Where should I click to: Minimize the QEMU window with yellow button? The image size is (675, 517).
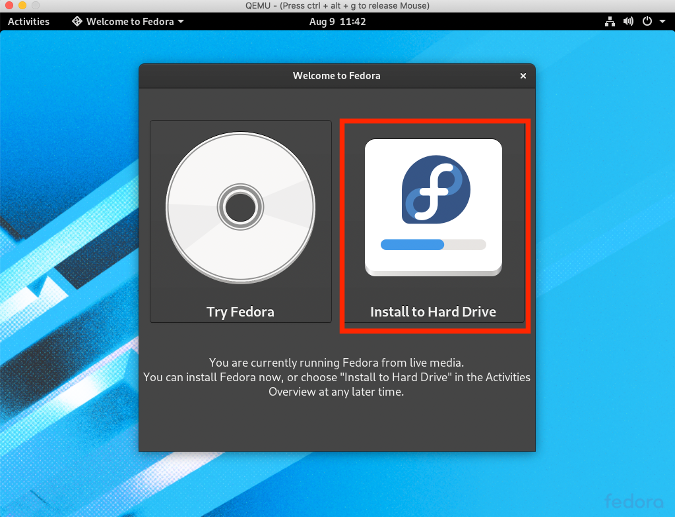click(24, 6)
